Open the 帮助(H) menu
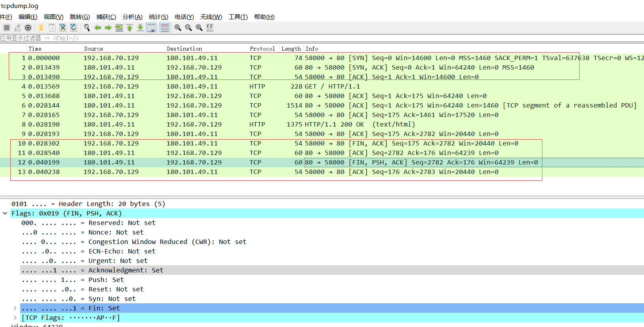 (x=264, y=17)
